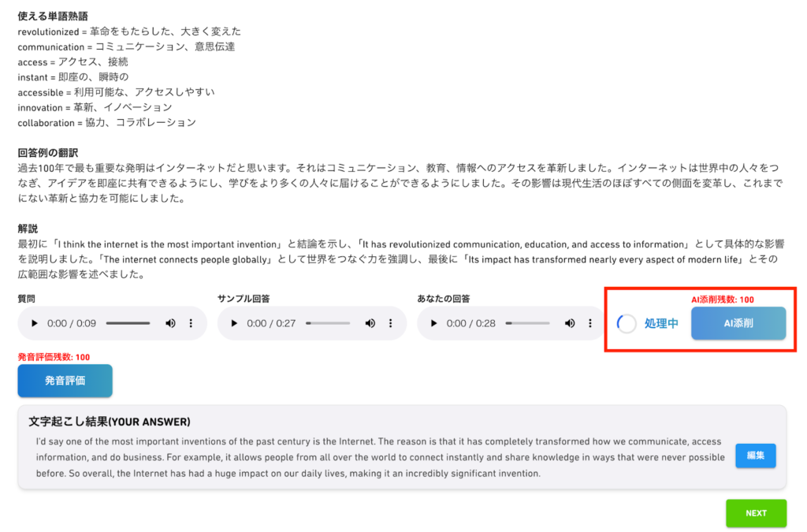Play the サンプル回答 sample audio
The image size is (807, 532).
(x=234, y=323)
